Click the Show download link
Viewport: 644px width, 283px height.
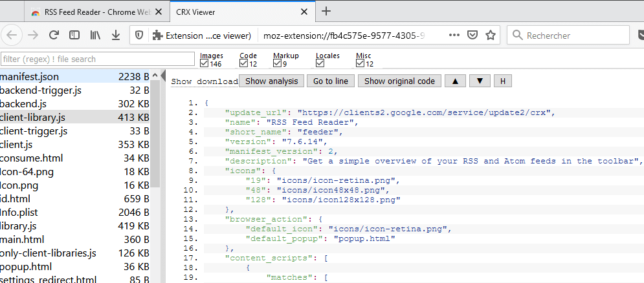point(205,81)
